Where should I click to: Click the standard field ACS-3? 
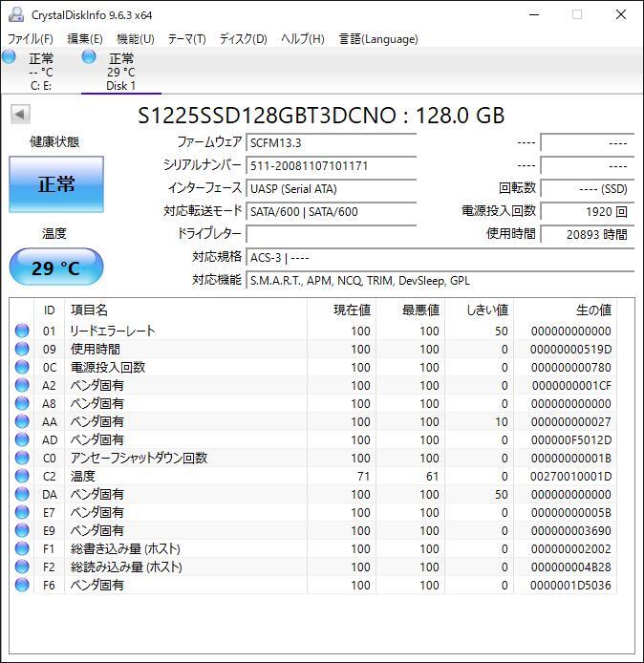point(440,258)
